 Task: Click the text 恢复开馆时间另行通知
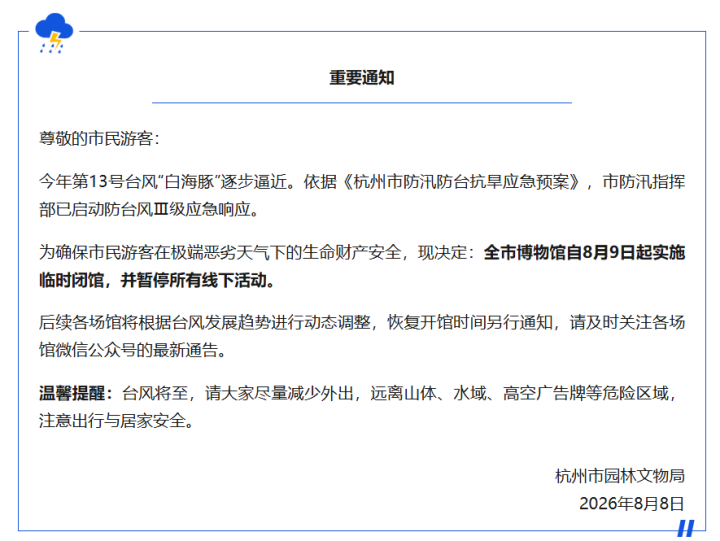click(x=470, y=322)
